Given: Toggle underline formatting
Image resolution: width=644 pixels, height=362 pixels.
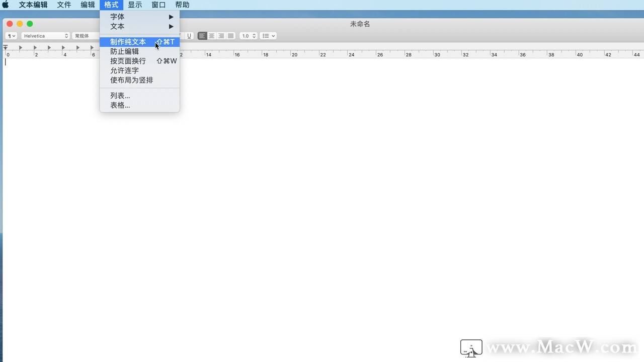Looking at the screenshot, I should click(x=189, y=36).
